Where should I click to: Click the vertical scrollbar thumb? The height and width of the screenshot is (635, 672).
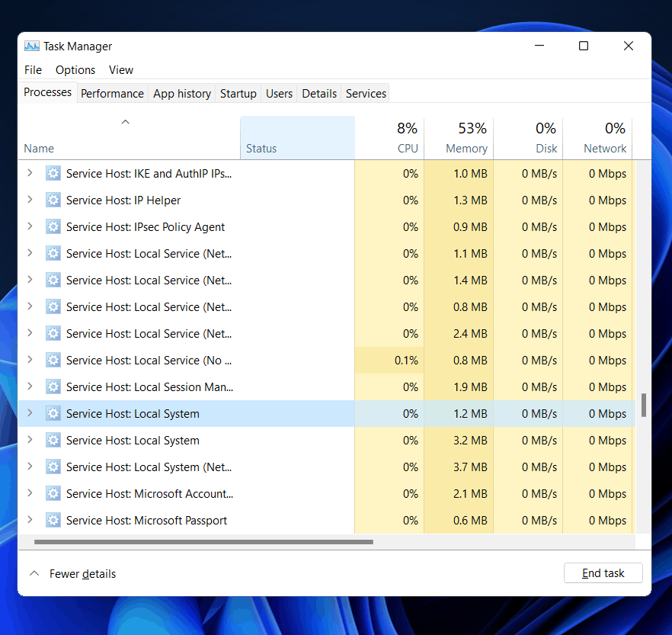tap(644, 405)
